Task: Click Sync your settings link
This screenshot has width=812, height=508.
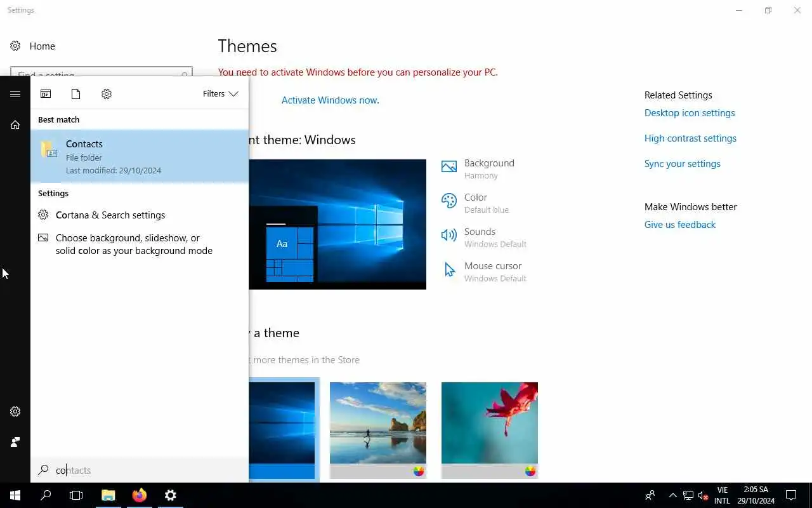Action: point(682,164)
